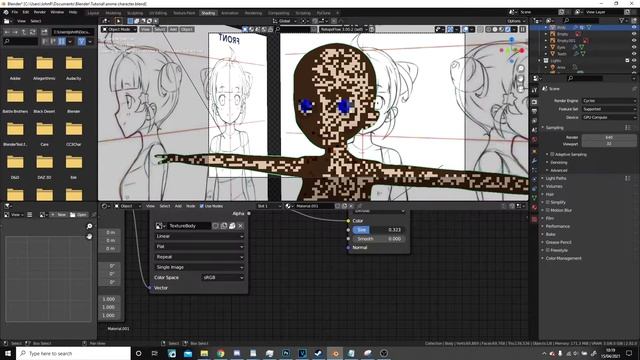The height and width of the screenshot is (360, 640).
Task: Click the viewport Add menu button
Action: 173,29
